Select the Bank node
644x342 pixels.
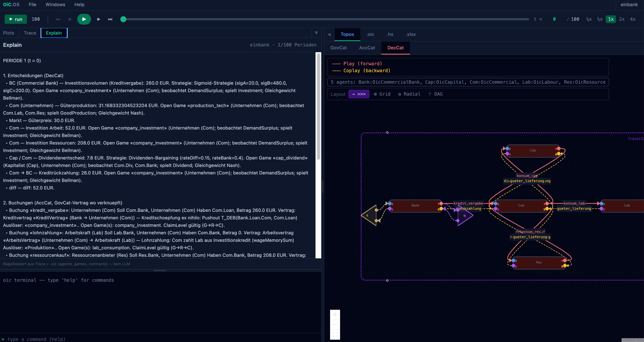(x=415, y=206)
